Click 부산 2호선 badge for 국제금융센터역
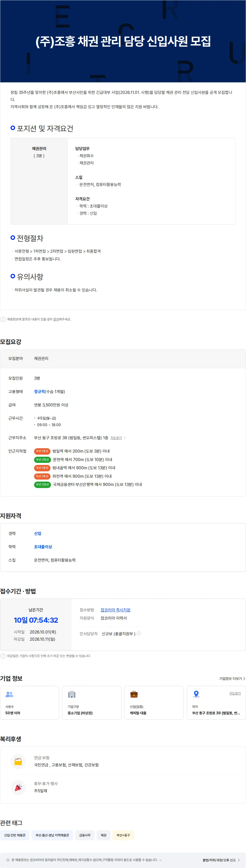Image resolution: width=246 pixels, height=868 pixels. [x=42, y=484]
